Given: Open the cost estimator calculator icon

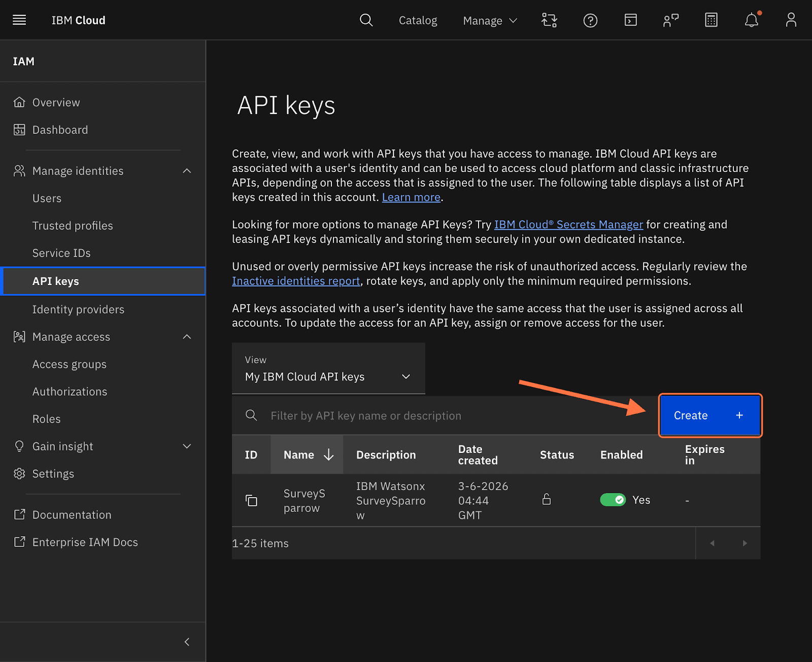Looking at the screenshot, I should pos(711,20).
